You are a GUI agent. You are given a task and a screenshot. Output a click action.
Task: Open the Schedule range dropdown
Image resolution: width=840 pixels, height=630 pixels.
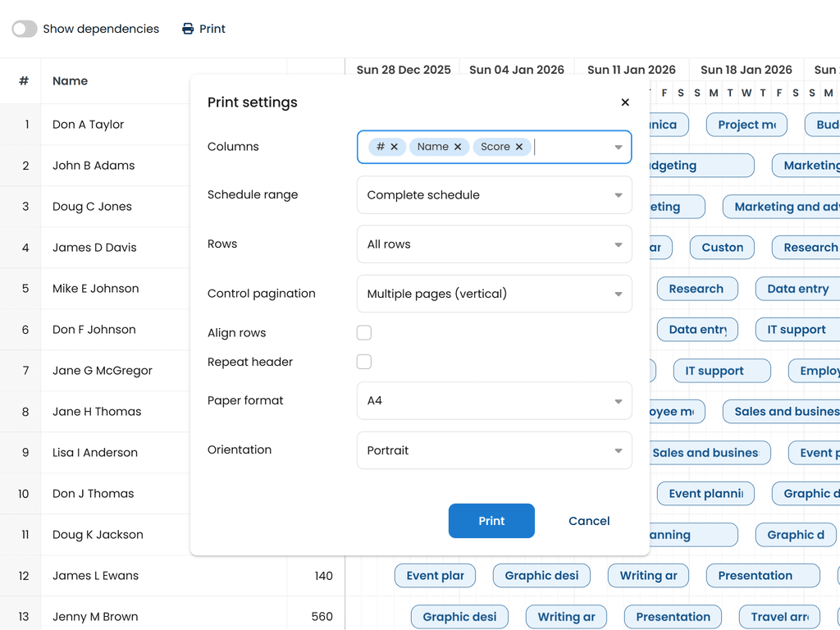tap(494, 195)
